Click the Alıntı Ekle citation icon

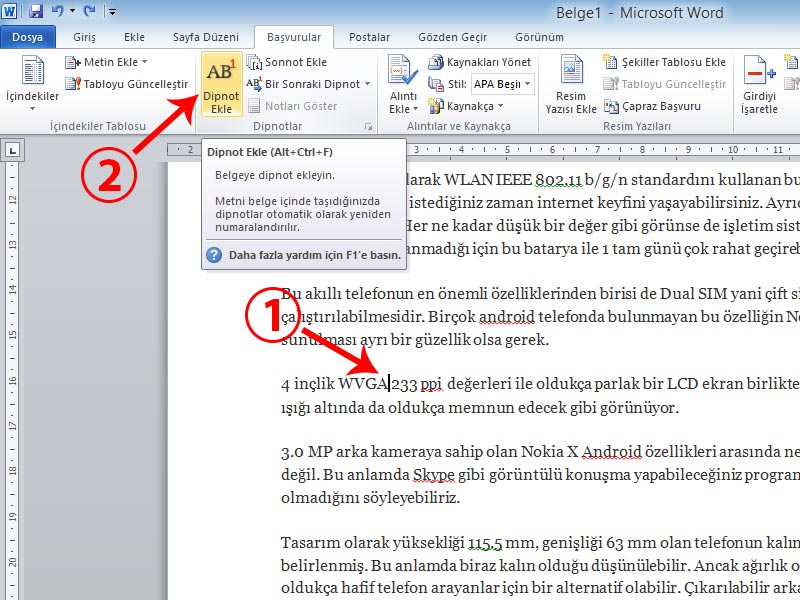point(403,70)
